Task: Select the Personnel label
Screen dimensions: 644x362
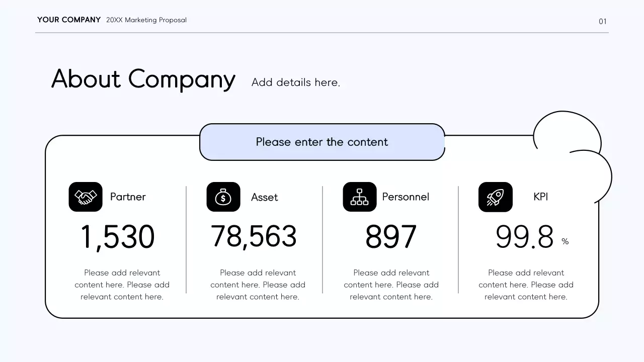Action: pos(406,197)
